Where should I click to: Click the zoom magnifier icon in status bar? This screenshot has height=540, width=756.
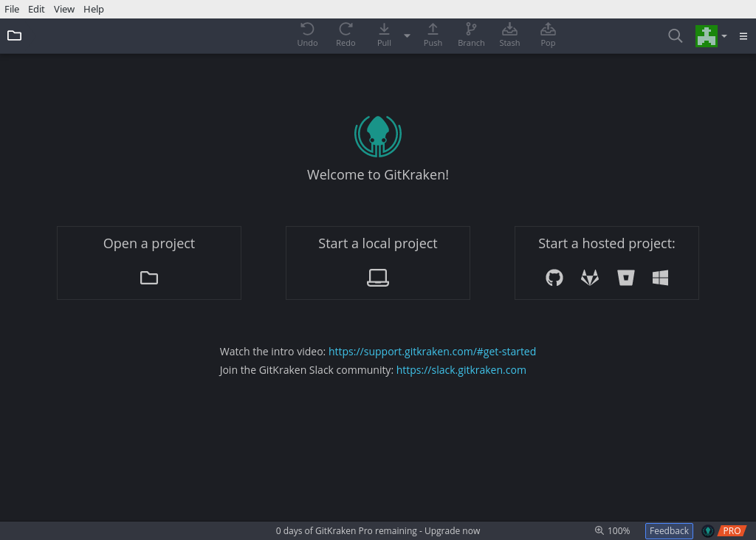pyautogui.click(x=599, y=530)
